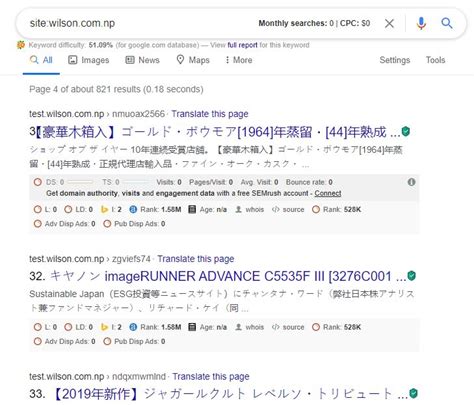Click the 'test.wilson.com.np › nmuoax2566' URL text

[97, 114]
